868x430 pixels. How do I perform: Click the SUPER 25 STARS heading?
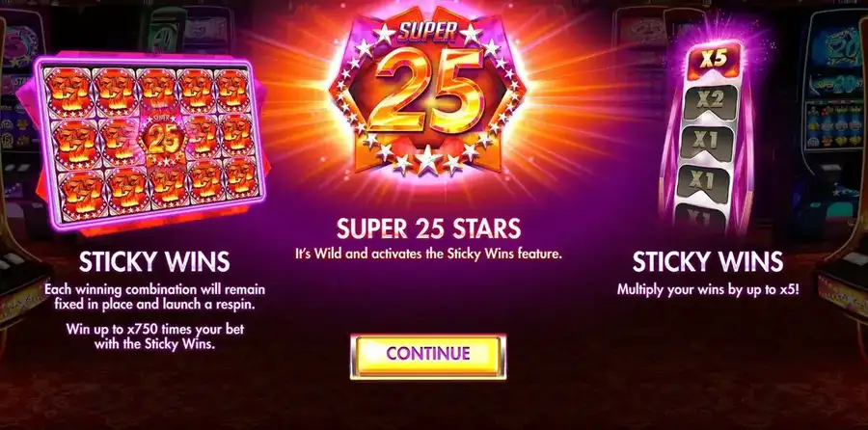coord(428,228)
